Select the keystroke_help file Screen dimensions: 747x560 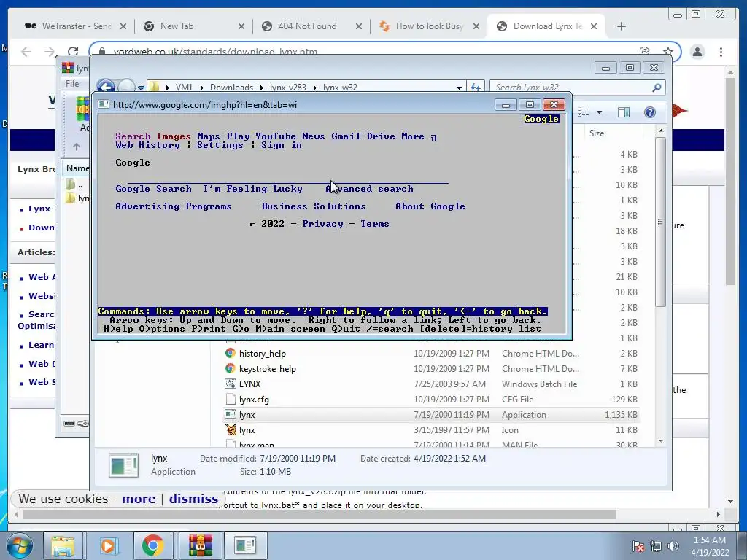(x=267, y=368)
